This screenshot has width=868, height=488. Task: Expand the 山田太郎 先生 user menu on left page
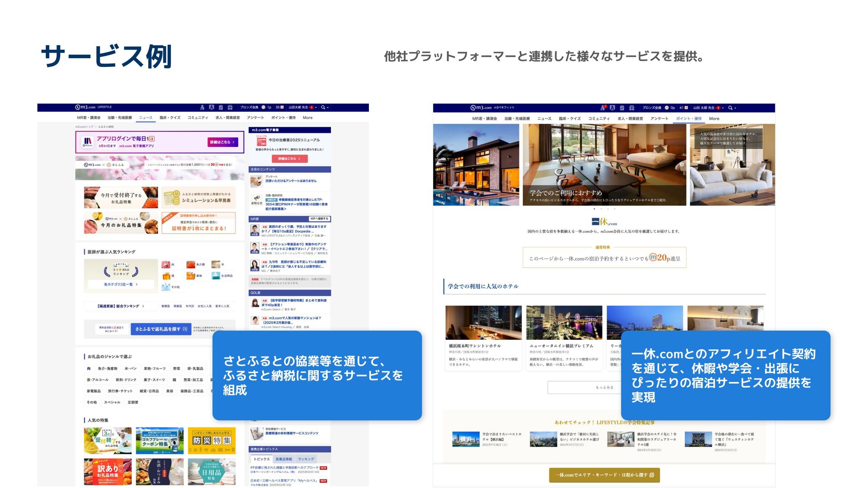pyautogui.click(x=303, y=108)
